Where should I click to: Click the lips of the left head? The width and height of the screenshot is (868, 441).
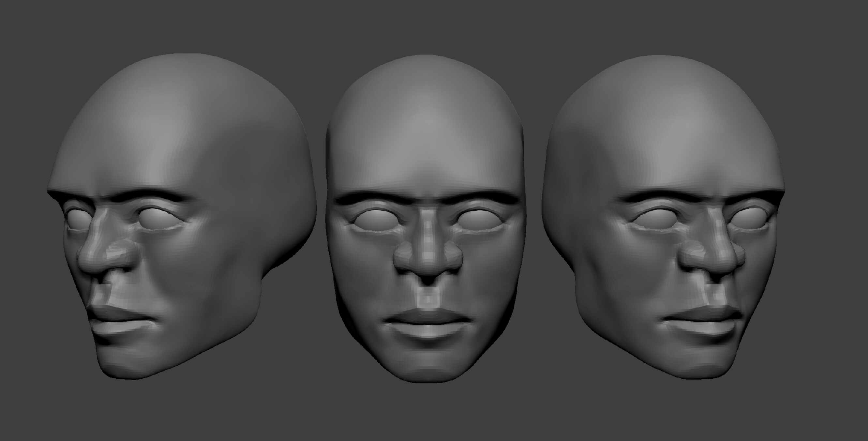pyautogui.click(x=118, y=320)
